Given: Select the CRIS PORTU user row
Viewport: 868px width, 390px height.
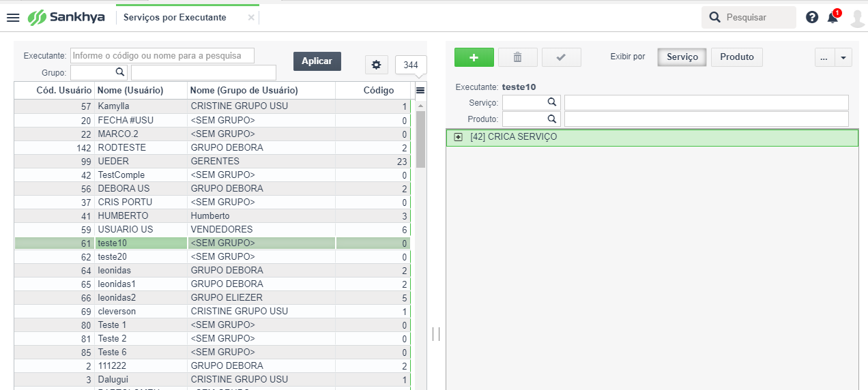Looking at the screenshot, I should (212, 202).
